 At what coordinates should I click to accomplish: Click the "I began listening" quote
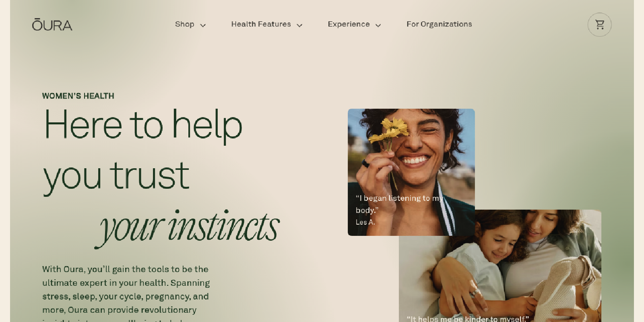(399, 204)
